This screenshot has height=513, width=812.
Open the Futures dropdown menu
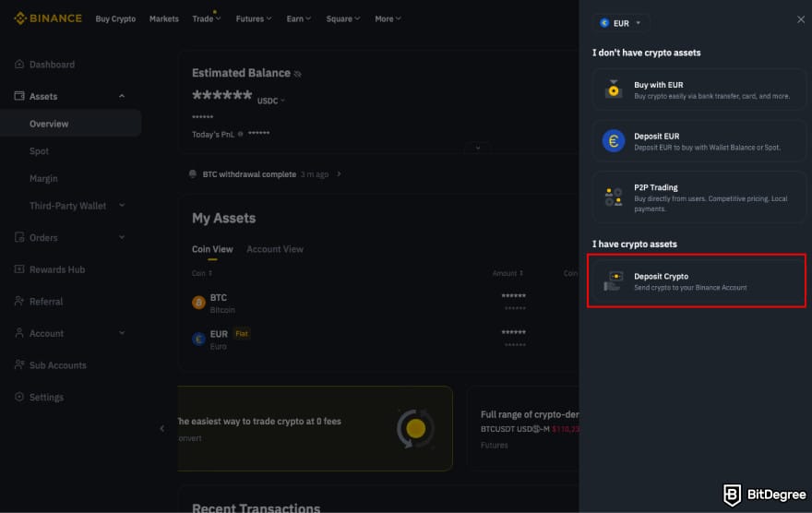click(254, 18)
